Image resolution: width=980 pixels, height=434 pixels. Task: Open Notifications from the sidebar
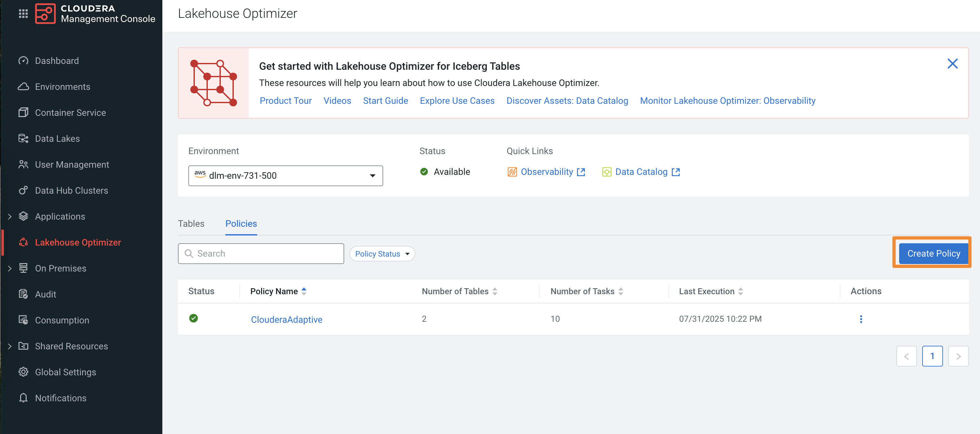61,398
